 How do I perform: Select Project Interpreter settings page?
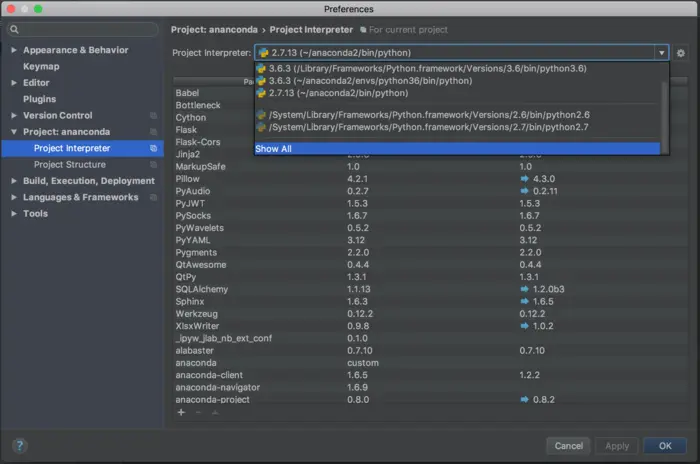(x=83, y=148)
